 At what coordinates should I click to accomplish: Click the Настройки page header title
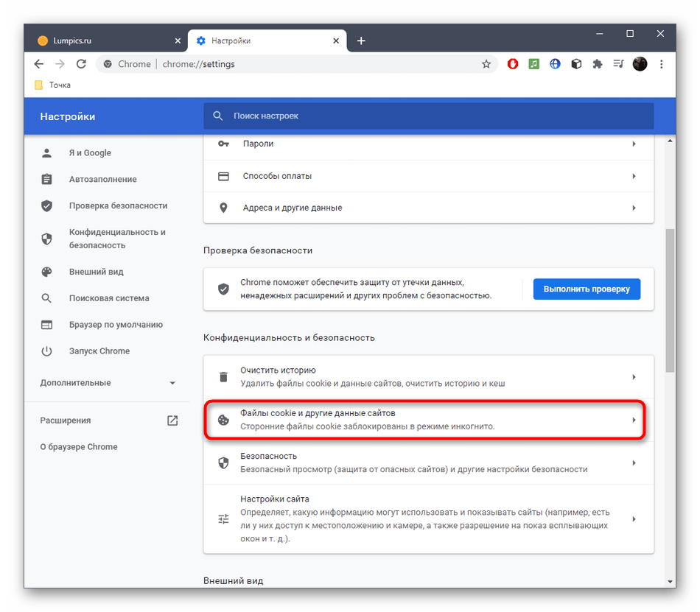(x=67, y=116)
